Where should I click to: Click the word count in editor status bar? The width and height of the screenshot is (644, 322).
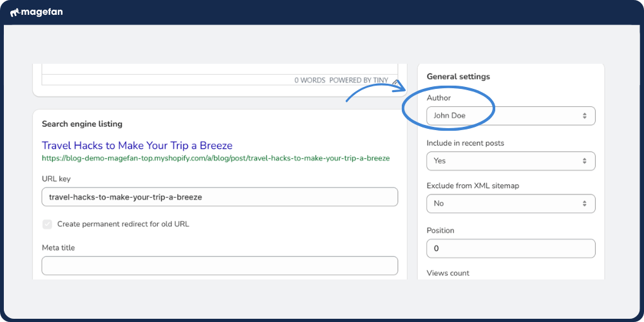pyautogui.click(x=310, y=80)
